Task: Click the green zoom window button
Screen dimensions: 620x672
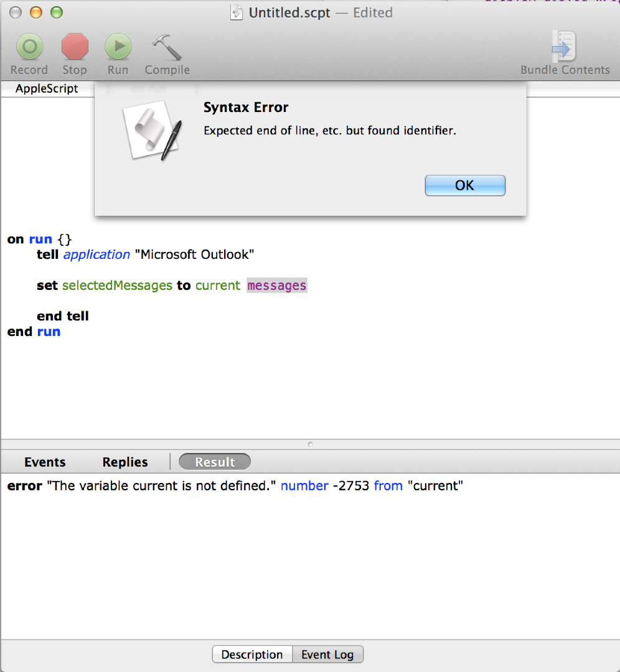Action: [57, 12]
